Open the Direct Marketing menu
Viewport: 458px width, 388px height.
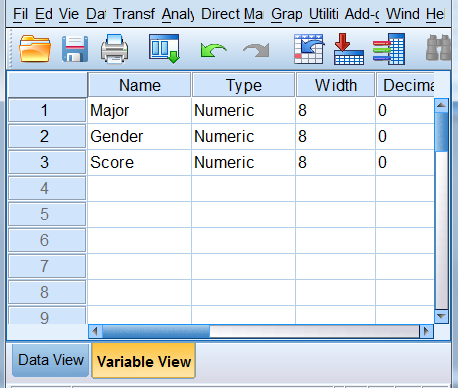click(232, 14)
